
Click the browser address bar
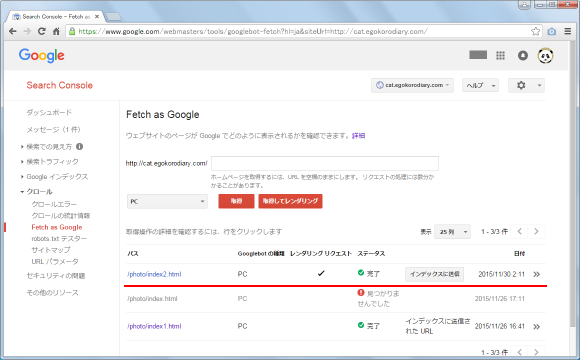(303, 31)
